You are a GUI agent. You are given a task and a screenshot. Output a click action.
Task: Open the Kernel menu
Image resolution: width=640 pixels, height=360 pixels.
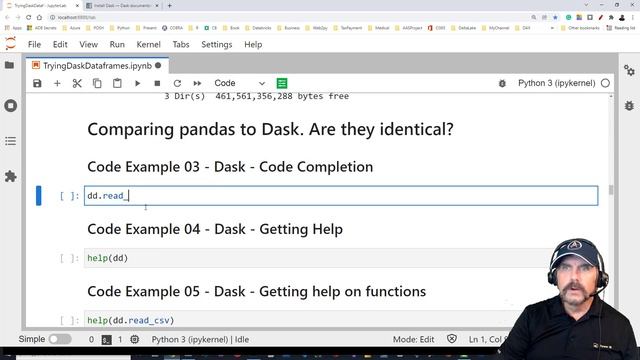coord(149,44)
